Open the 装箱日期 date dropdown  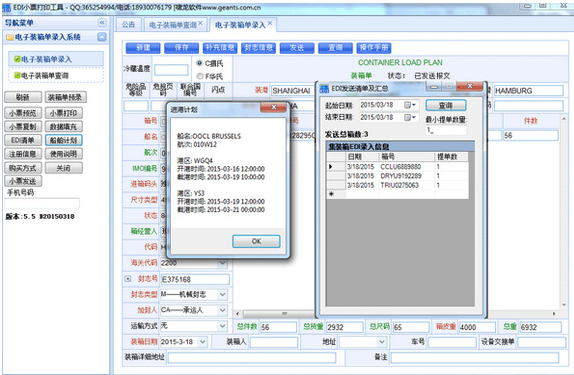pos(202,342)
